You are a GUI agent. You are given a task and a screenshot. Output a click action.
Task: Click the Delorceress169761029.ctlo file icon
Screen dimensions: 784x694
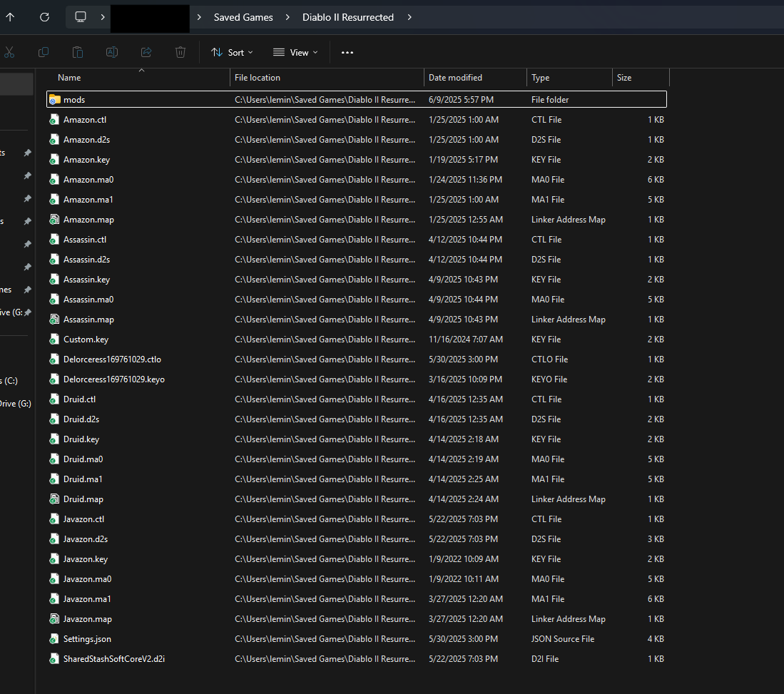[x=54, y=359]
